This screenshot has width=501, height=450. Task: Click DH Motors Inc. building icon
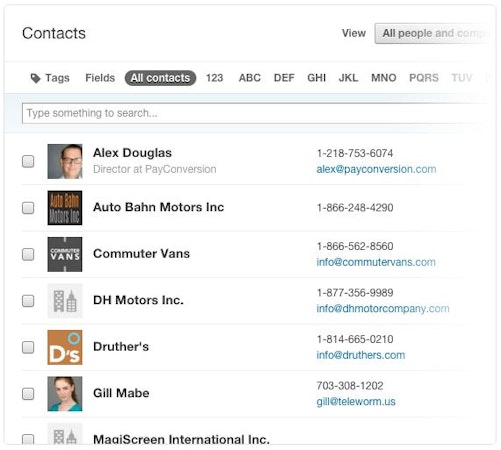(x=65, y=301)
